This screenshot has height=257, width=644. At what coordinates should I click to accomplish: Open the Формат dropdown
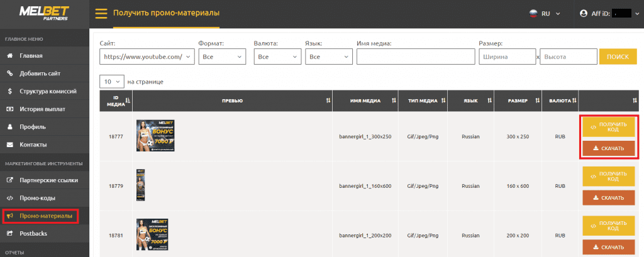222,57
